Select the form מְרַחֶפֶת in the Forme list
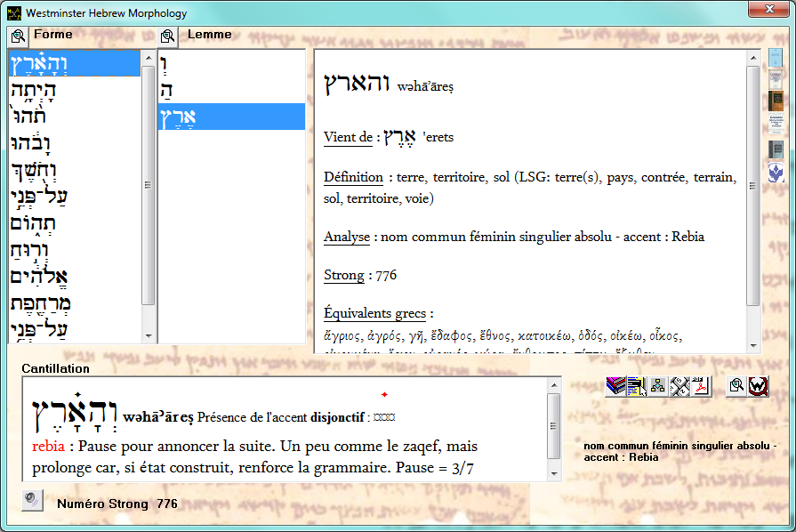The image size is (796, 532). (75, 303)
